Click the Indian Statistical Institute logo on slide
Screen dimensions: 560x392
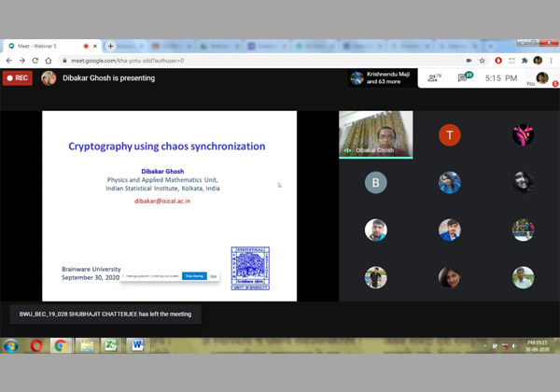250,268
